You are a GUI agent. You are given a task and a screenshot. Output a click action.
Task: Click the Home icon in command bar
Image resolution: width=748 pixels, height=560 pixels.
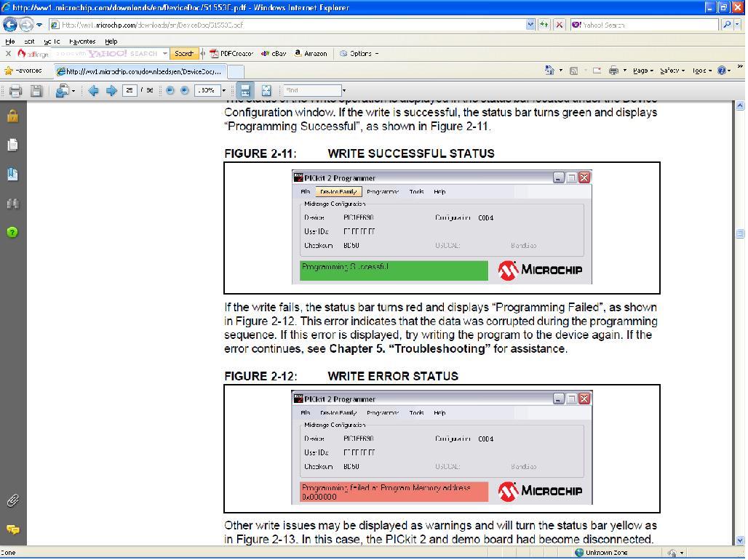pyautogui.click(x=549, y=71)
